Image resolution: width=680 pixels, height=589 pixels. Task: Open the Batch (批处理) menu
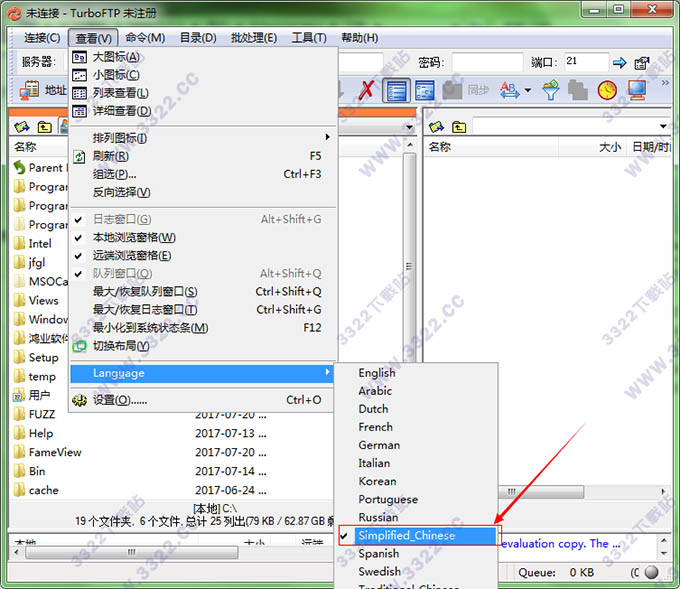pos(254,38)
